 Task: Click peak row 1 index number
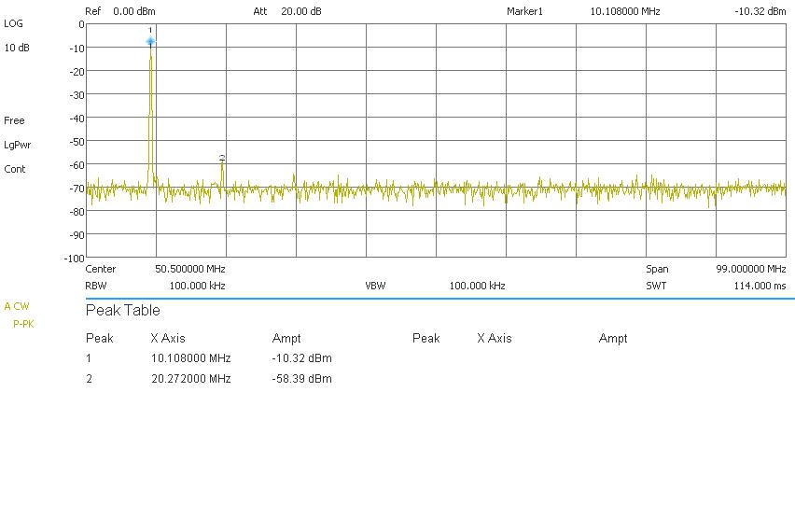pyautogui.click(x=89, y=358)
